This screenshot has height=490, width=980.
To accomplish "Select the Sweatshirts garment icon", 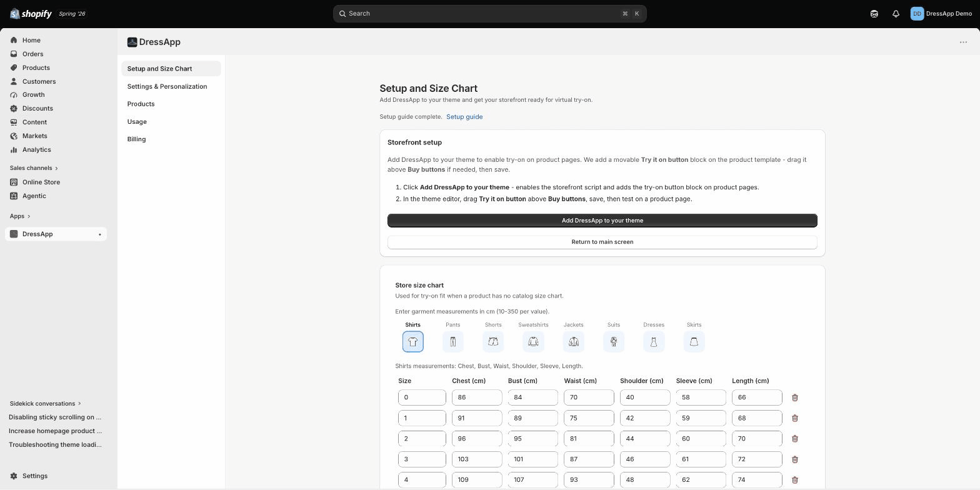I will click(533, 342).
